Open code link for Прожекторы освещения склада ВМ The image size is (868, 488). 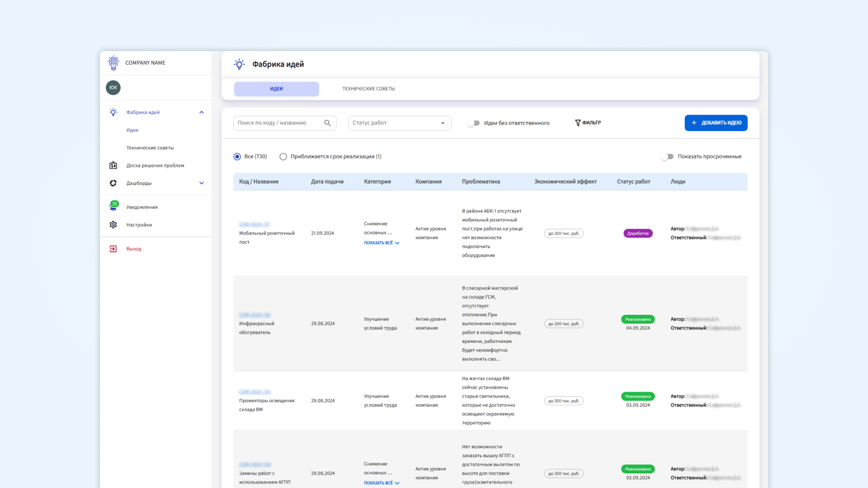pos(255,392)
